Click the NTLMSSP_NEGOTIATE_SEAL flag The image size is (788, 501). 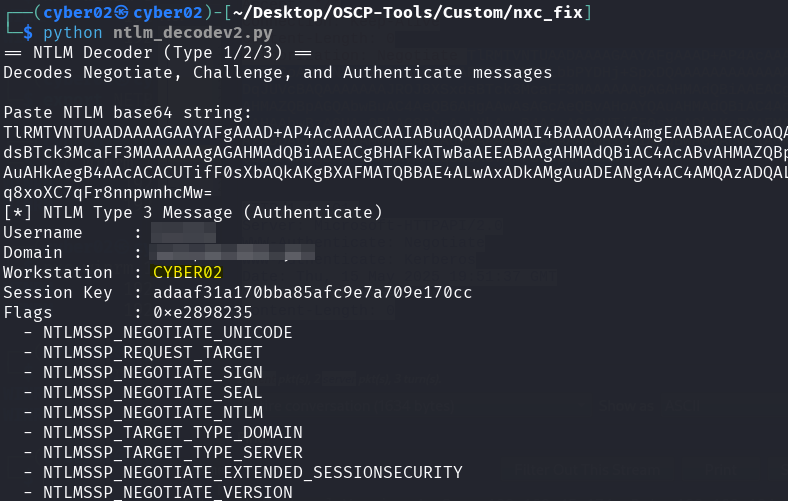pos(152,392)
